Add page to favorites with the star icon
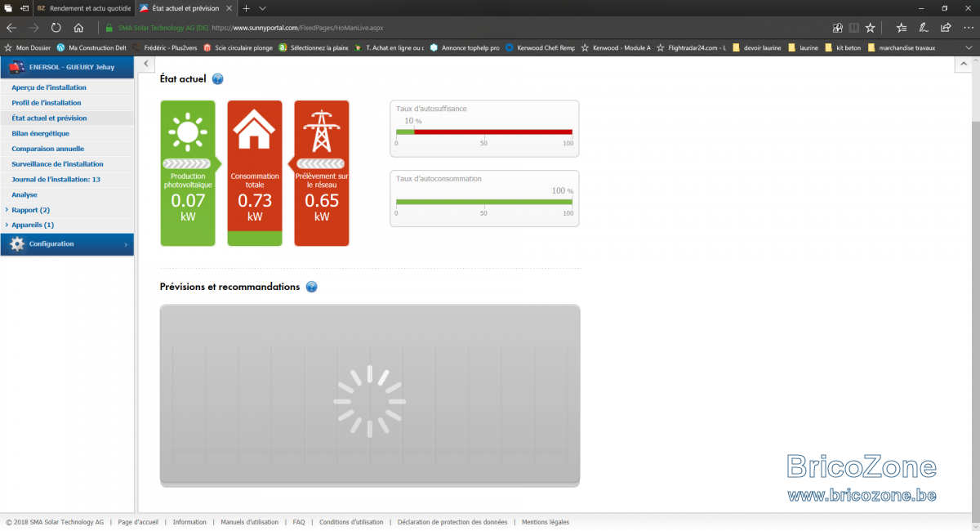The image size is (980, 531). pyautogui.click(x=871, y=27)
